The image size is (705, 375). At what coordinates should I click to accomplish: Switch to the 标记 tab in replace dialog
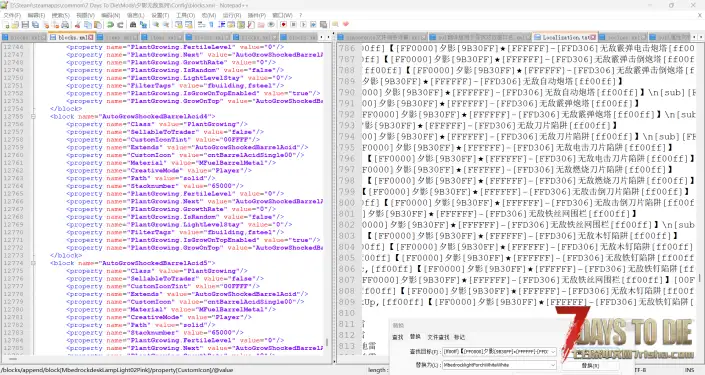[x=459, y=337]
